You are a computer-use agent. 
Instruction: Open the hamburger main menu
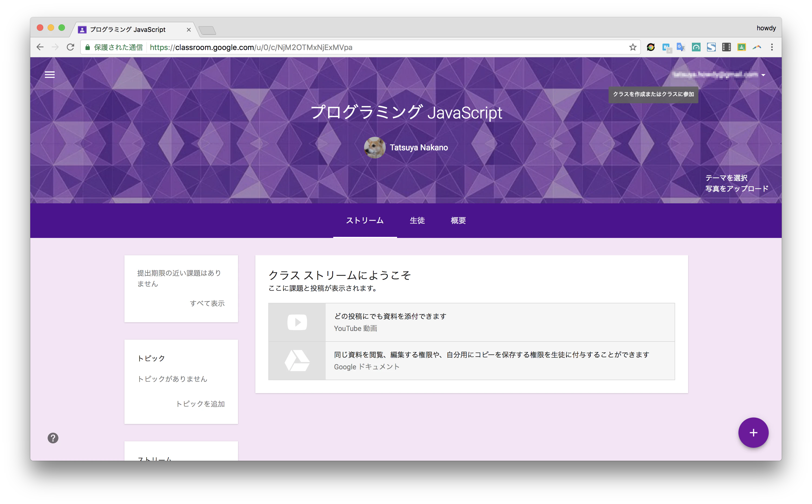click(x=50, y=75)
